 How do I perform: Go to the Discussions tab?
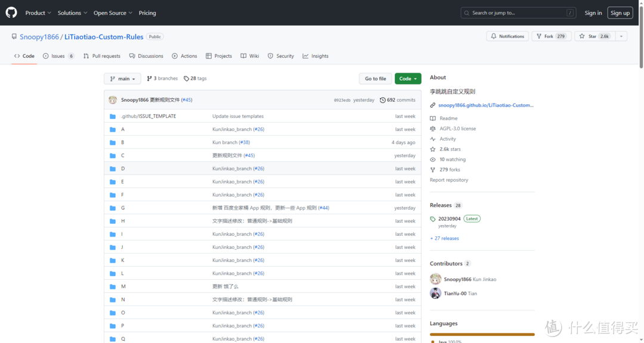point(146,56)
